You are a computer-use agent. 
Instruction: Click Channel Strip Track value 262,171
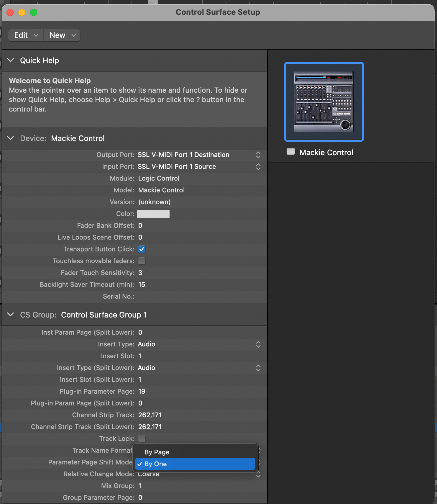click(x=150, y=415)
